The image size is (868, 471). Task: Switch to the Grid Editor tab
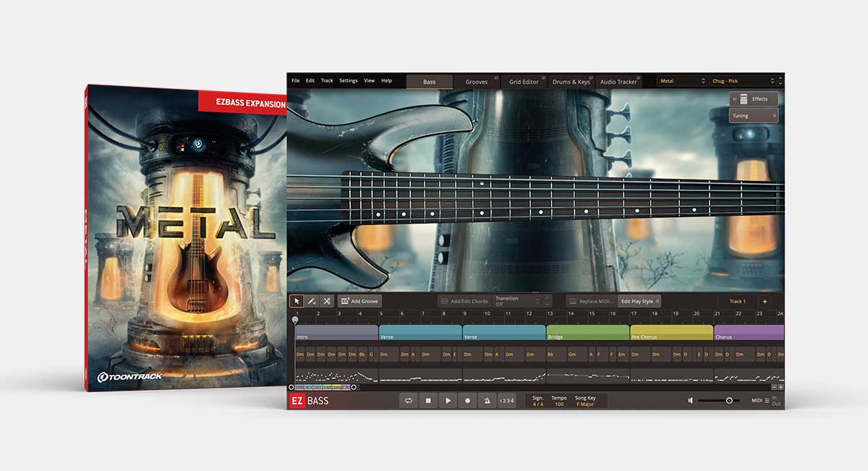point(524,82)
